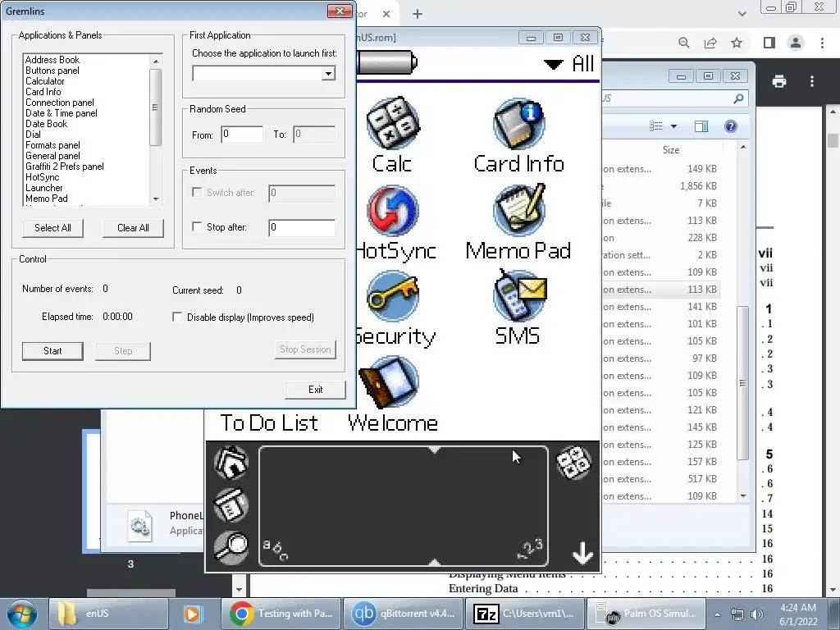Open the Memo Pad app icon
Viewport: 840px width, 630px height.
[x=518, y=209]
